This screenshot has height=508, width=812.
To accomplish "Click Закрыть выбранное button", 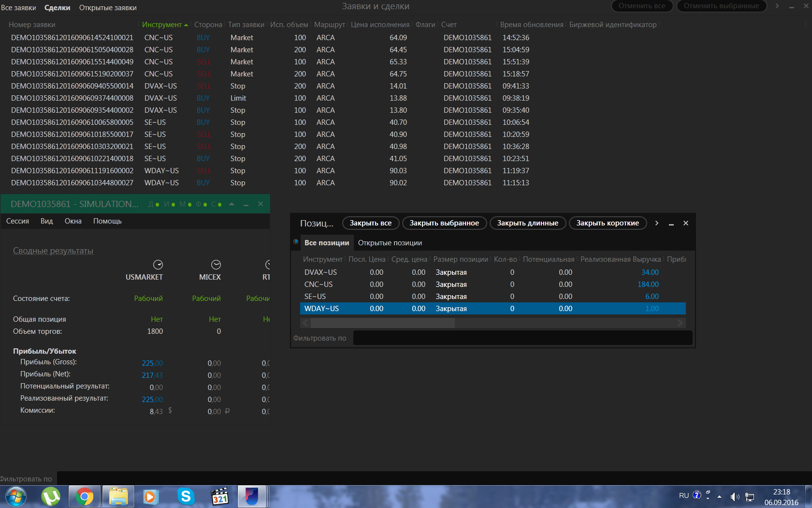I will pyautogui.click(x=444, y=223).
